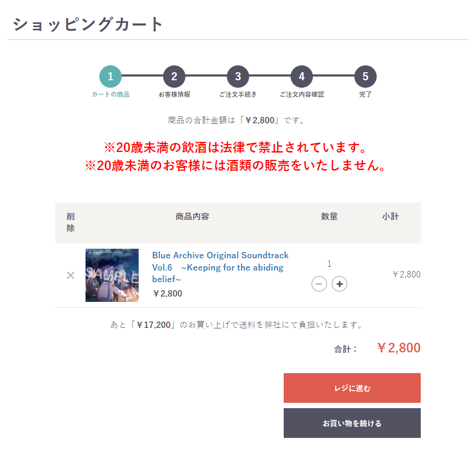
Task: Increase quantity with plus button
Action: click(x=339, y=284)
